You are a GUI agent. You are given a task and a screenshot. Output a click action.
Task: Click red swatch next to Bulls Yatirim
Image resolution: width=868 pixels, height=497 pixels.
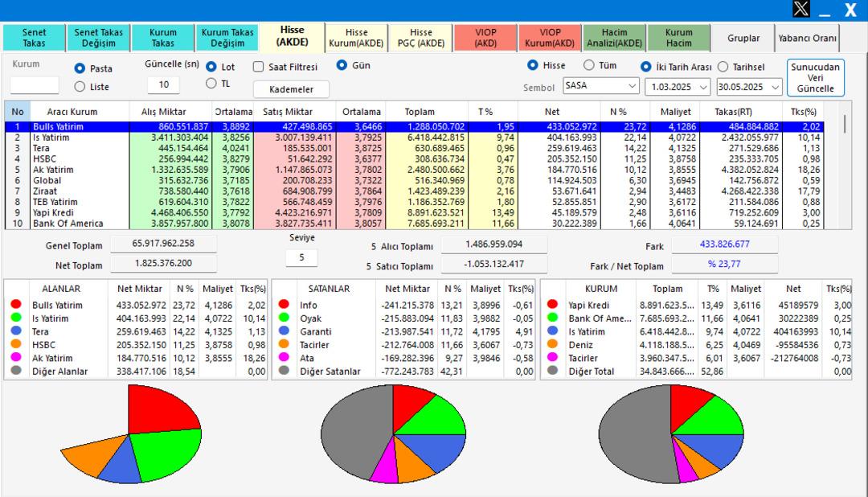point(16,304)
